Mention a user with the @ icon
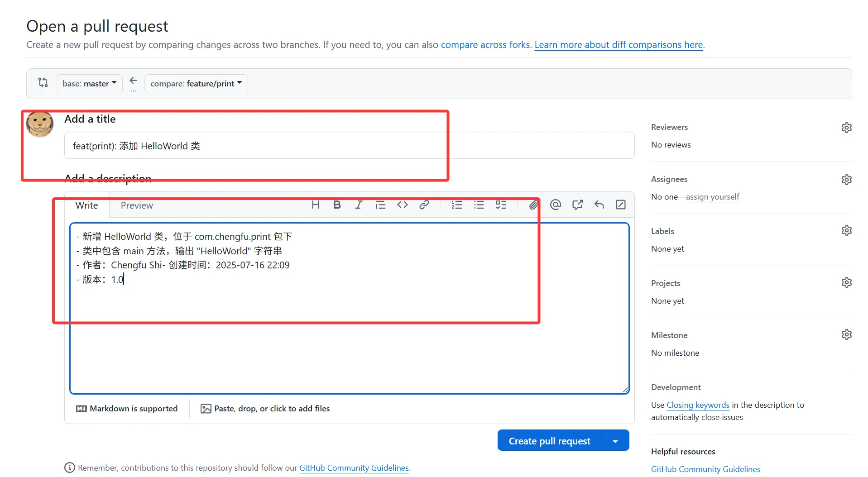 click(556, 205)
